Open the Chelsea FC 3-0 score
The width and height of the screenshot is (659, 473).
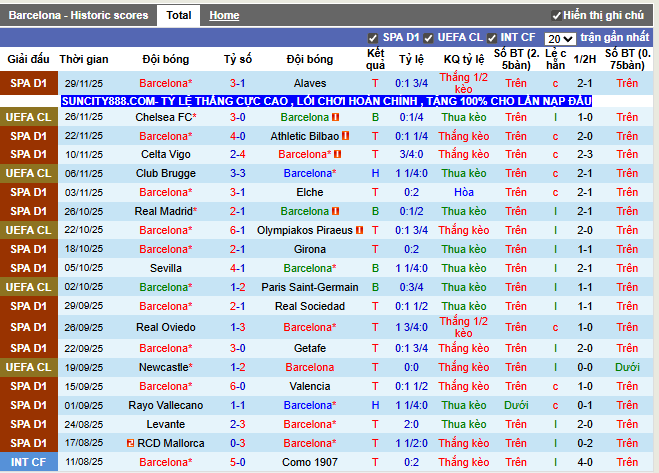[x=237, y=117]
